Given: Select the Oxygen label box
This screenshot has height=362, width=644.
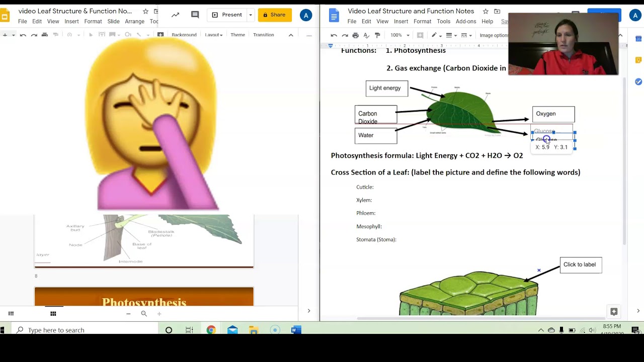Looking at the screenshot, I should (553, 114).
